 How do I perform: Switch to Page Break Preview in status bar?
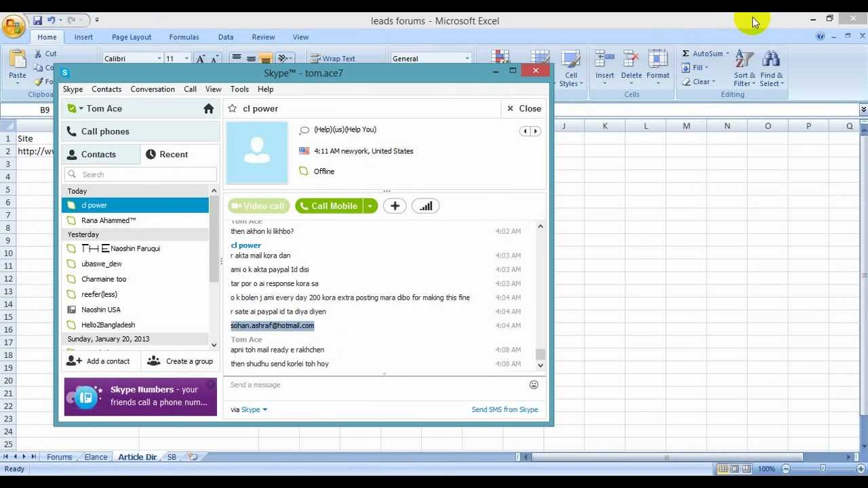point(746,469)
